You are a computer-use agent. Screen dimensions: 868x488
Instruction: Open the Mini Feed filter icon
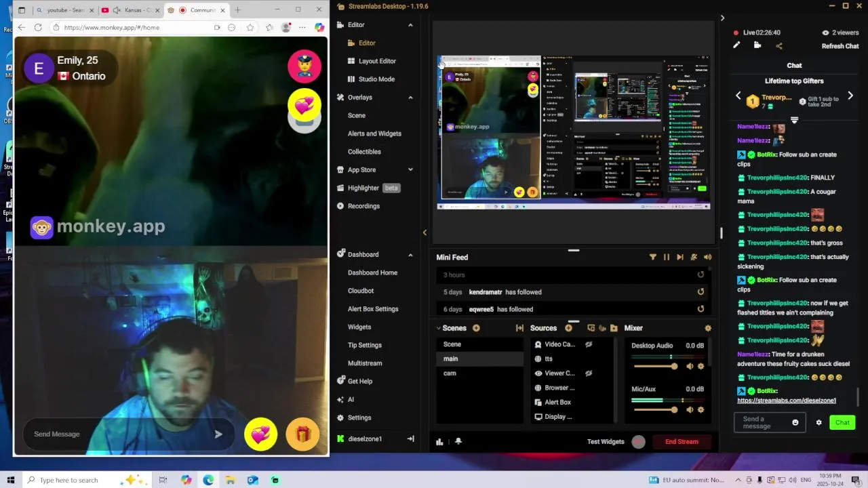pyautogui.click(x=653, y=257)
